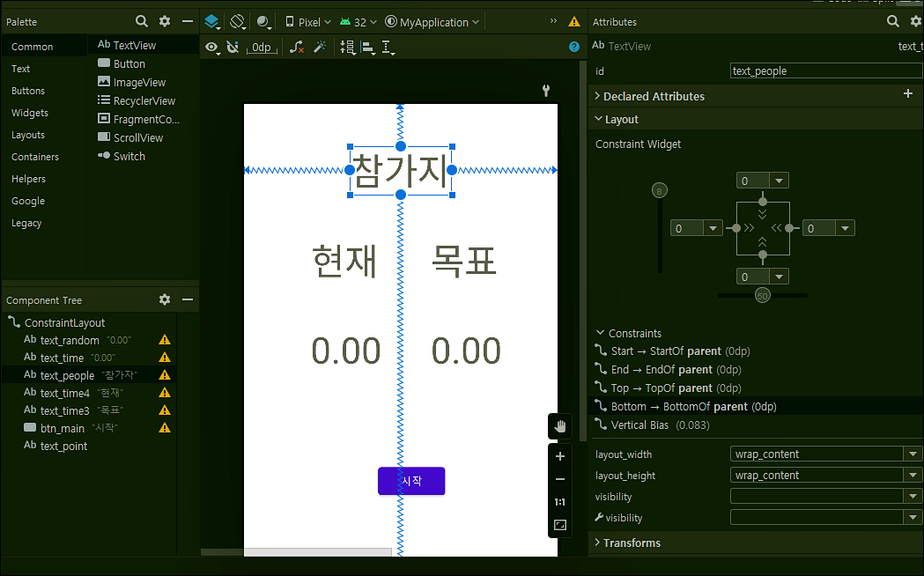The width and height of the screenshot is (924, 576).
Task: Open left margin dropdown in constraint widget
Action: tap(713, 228)
